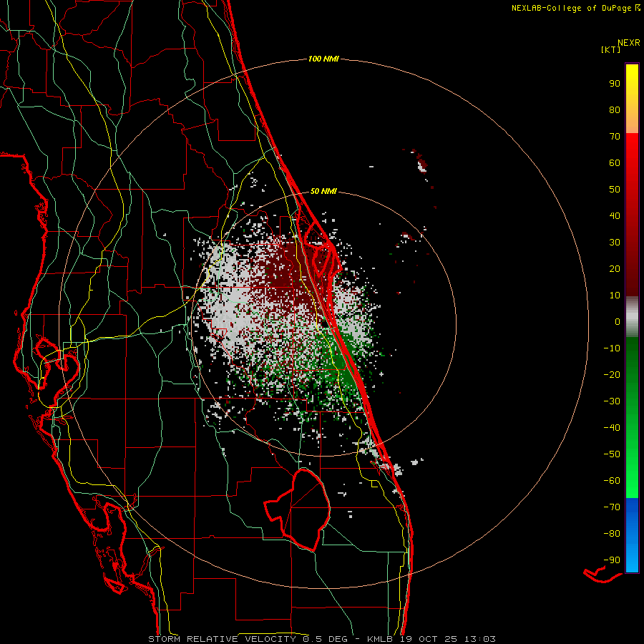Click the STORM RELATIVE VELOCITY caption text
Screen dimensions: 644x644
pos(222,639)
